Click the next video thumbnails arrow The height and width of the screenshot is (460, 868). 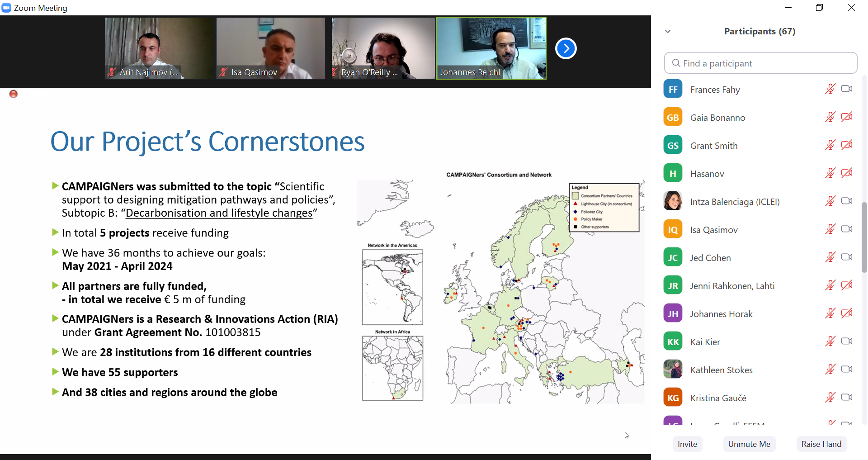566,48
